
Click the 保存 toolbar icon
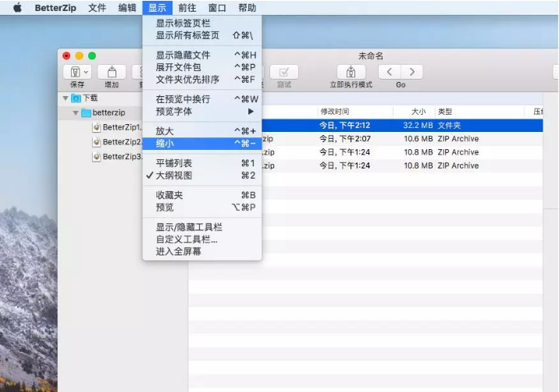(75, 72)
